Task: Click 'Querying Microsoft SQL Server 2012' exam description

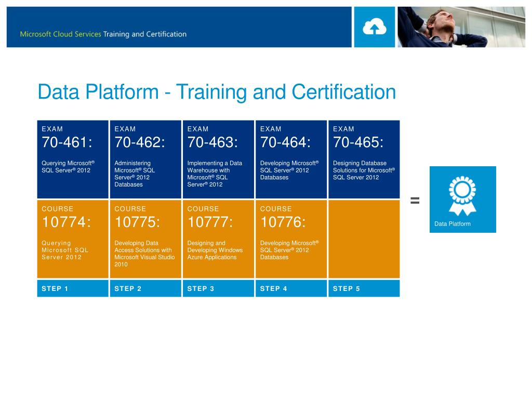Action: (68, 167)
